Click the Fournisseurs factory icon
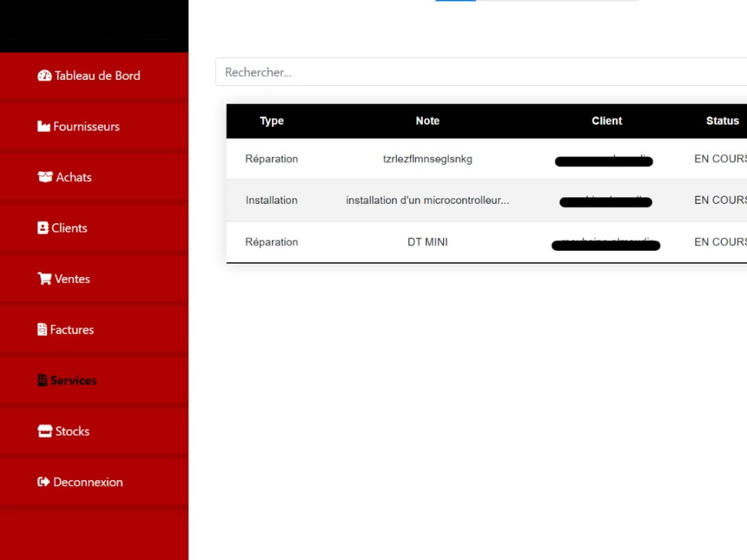Screen dimensions: 747x560 [43, 126]
